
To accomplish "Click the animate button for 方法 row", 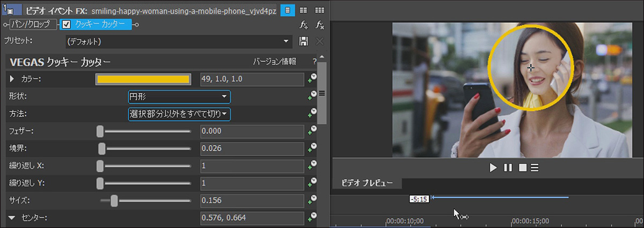I will click(312, 114).
